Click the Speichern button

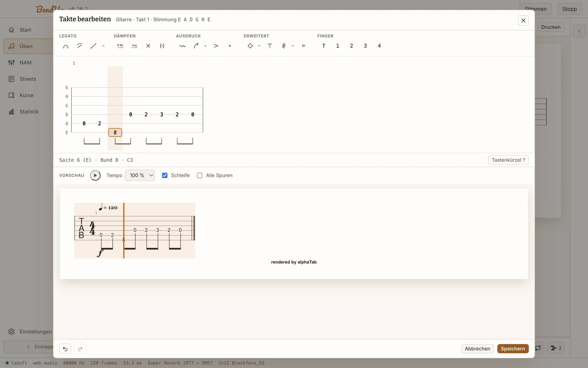[x=513, y=349]
